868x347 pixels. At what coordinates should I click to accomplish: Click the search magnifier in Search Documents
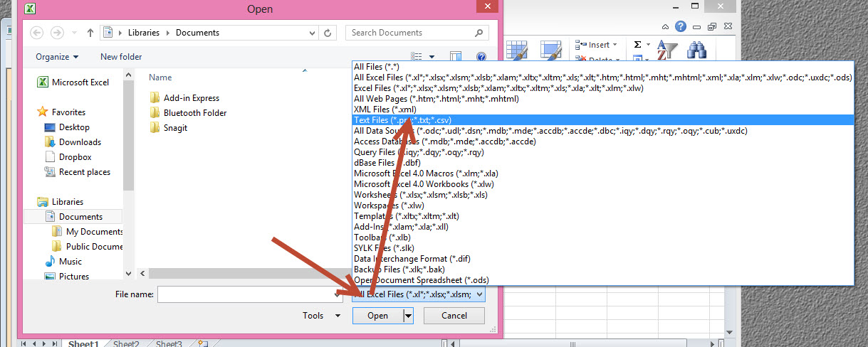coord(481,33)
